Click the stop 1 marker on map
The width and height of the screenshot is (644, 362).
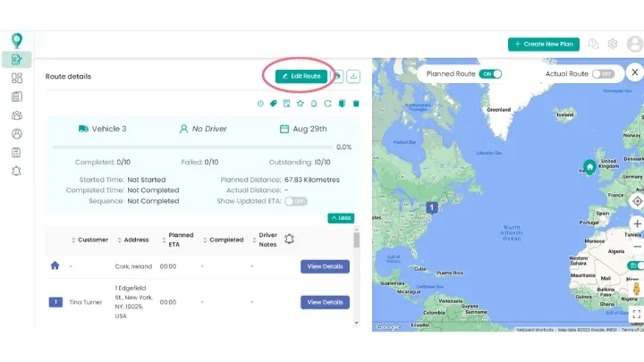(x=431, y=207)
